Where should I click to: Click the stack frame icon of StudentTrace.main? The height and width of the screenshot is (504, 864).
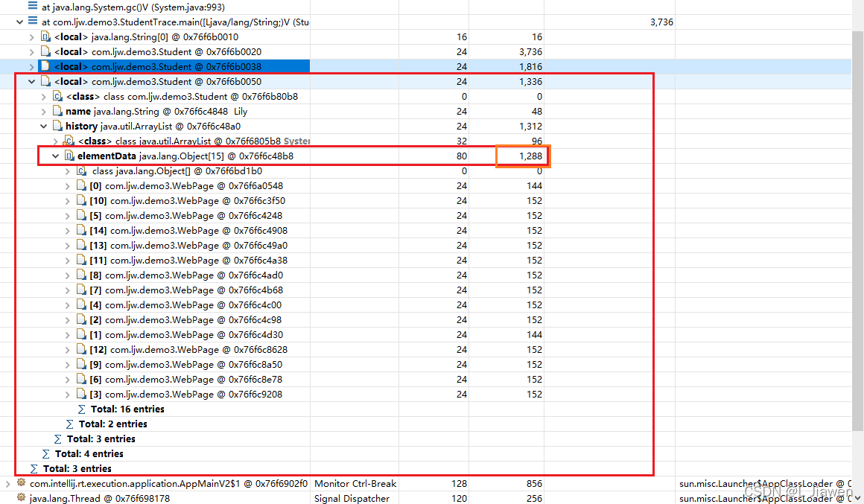(x=33, y=22)
